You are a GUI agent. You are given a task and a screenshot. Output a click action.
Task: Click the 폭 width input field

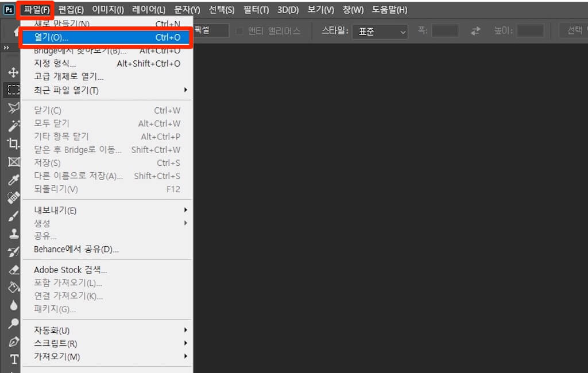(x=445, y=31)
